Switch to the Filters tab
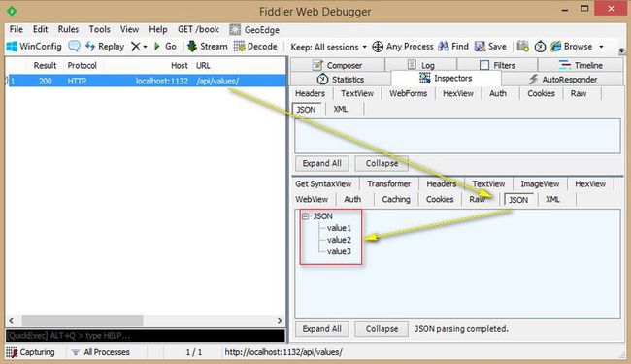The height and width of the screenshot is (364, 631). click(x=497, y=65)
